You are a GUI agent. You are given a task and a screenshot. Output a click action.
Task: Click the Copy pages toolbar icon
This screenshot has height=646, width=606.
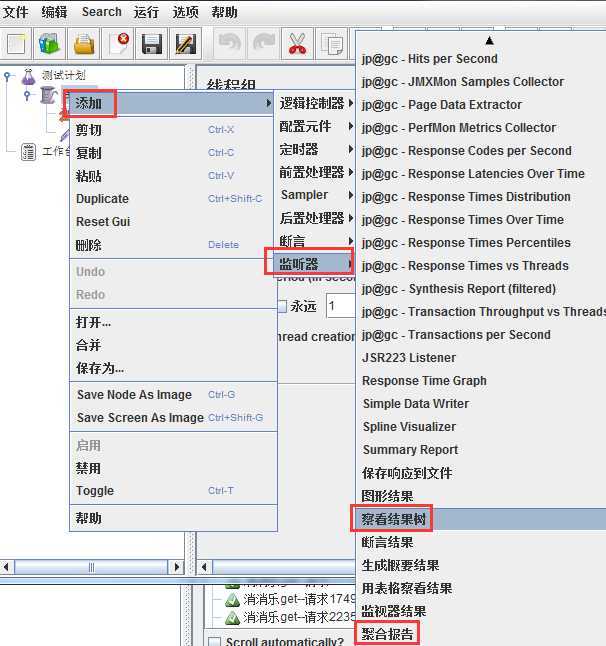332,43
